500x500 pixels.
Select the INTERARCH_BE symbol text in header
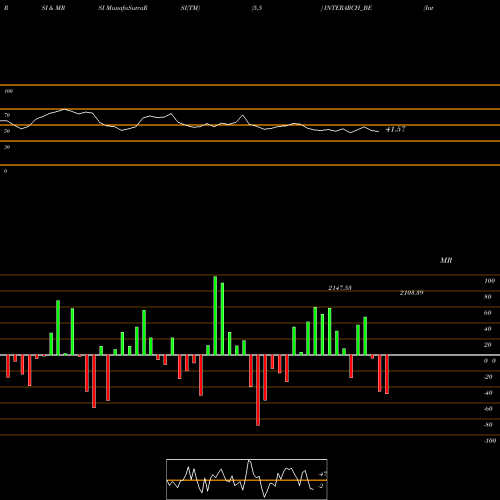[x=348, y=8]
